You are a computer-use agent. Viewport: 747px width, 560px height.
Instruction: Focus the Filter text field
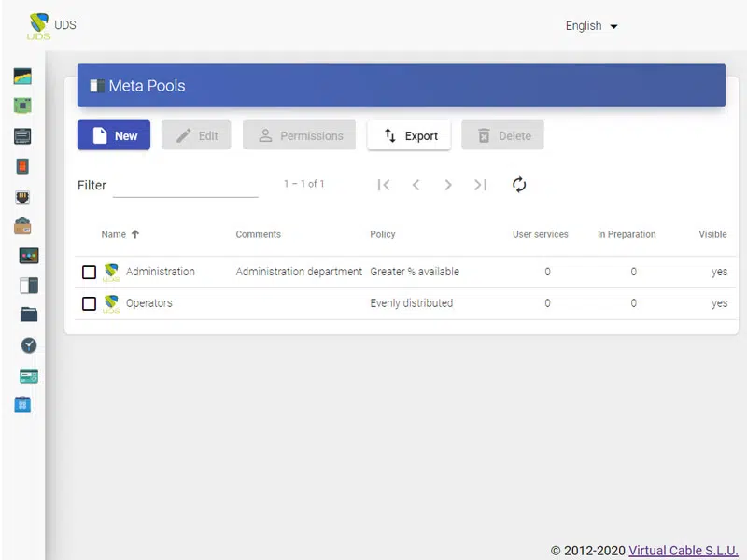[x=185, y=186]
